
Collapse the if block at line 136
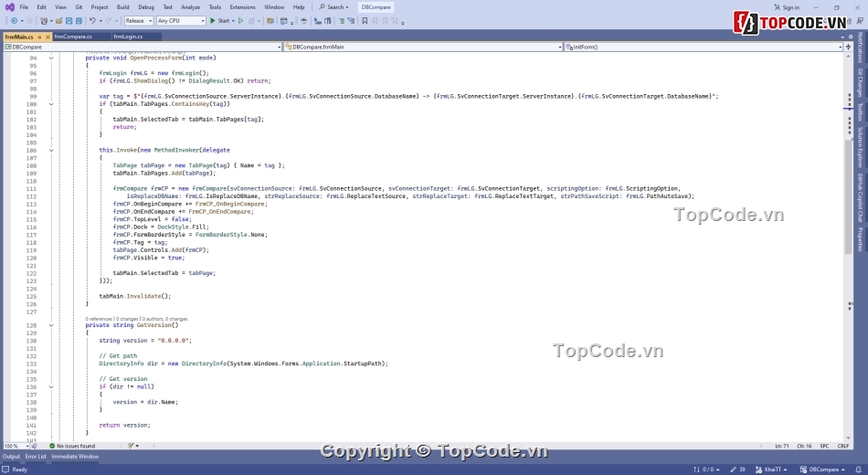point(51,387)
